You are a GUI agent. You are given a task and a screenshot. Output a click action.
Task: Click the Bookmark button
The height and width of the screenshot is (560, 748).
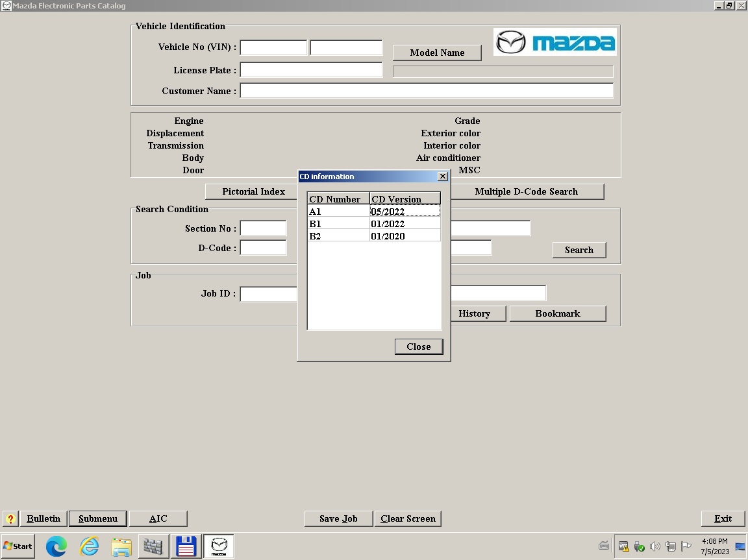click(558, 313)
